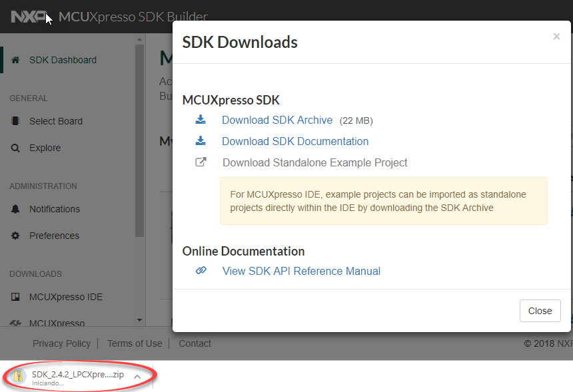Click the NXP logo in header
Screen dimensions: 573x392
point(29,17)
